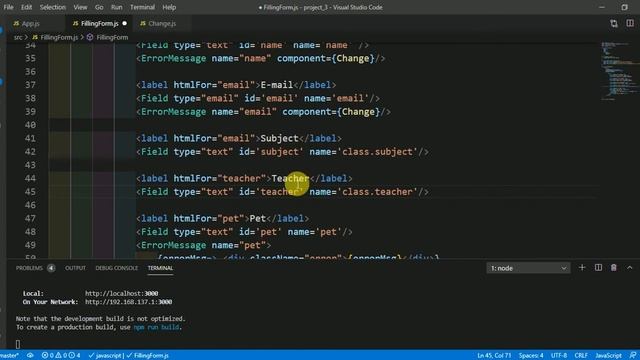The width and height of the screenshot is (640, 360).
Task: Click the src breadcrumb segment
Action: [18, 37]
